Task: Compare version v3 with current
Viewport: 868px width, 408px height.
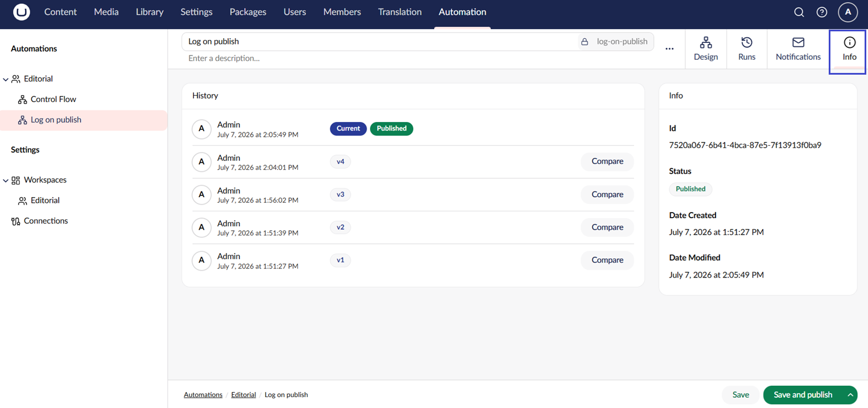Action: (x=607, y=194)
